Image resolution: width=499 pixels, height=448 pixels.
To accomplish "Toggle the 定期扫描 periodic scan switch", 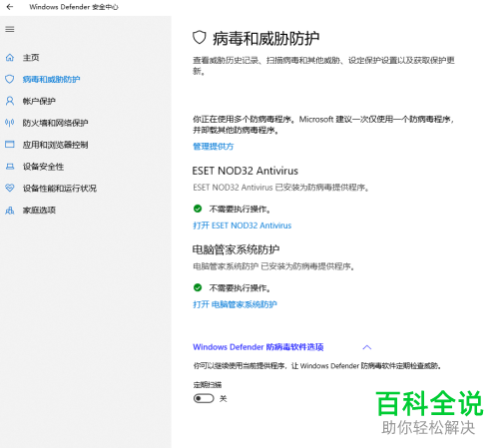I will point(204,398).
